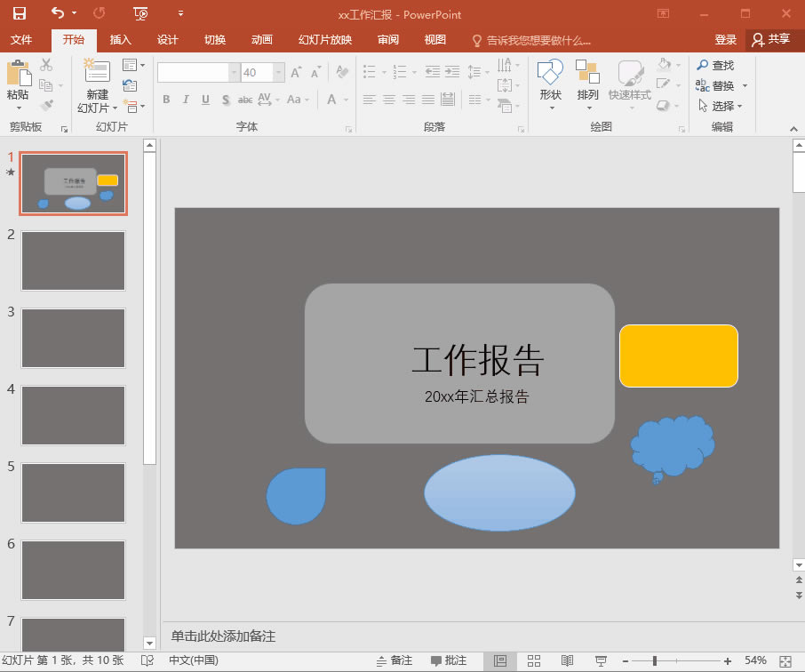Open the font size dropdown
This screenshot has height=672, width=805.
(277, 72)
